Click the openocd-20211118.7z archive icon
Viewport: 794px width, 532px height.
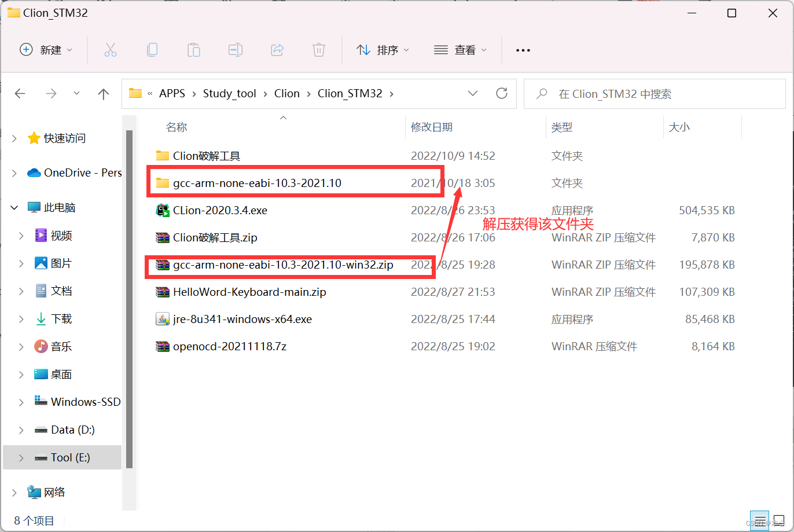(x=163, y=346)
